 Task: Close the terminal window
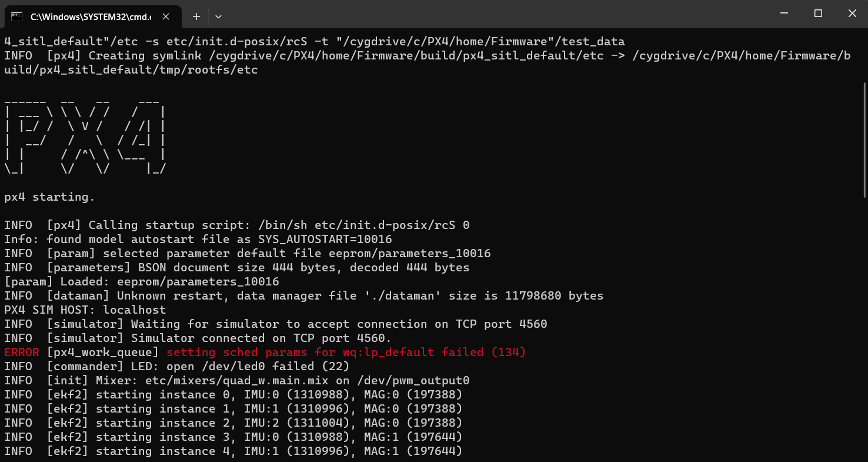[x=852, y=14]
